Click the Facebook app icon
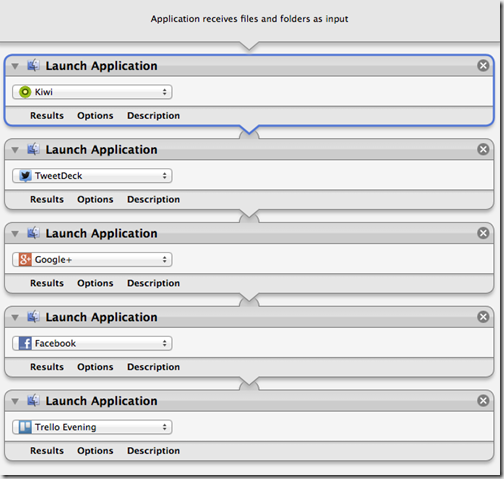The image size is (504, 479). [x=25, y=343]
